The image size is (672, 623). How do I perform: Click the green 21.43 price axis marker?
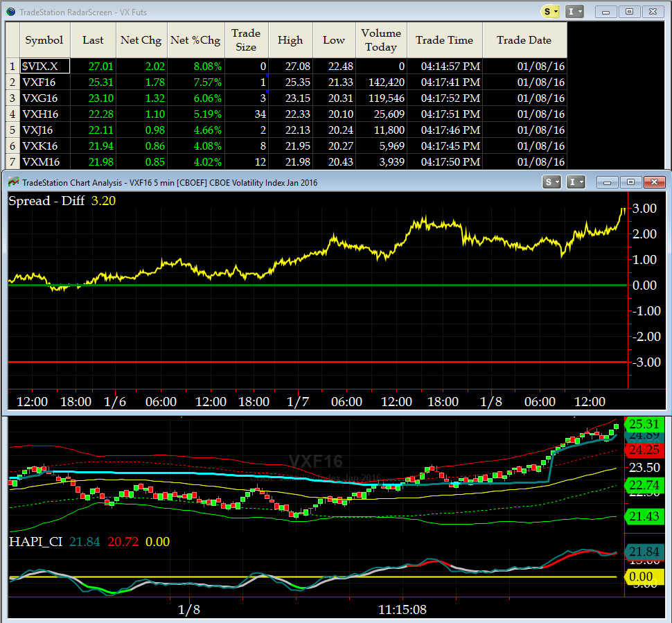(644, 516)
